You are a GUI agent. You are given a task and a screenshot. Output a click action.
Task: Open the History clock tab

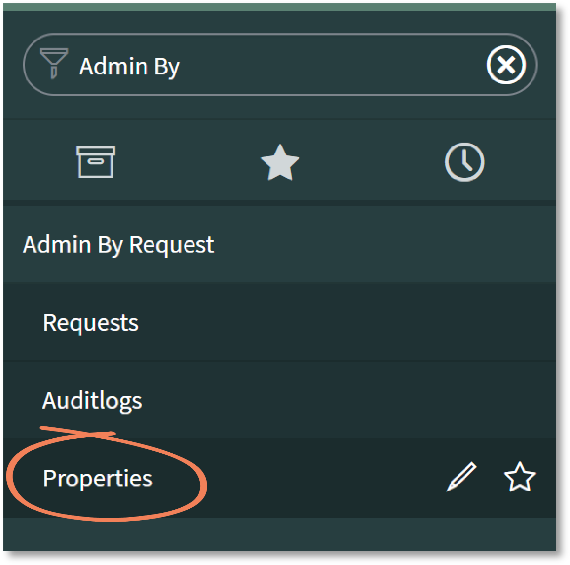[465, 162]
